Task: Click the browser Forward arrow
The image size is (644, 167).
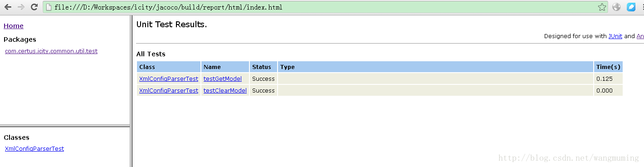Action: coord(21,7)
